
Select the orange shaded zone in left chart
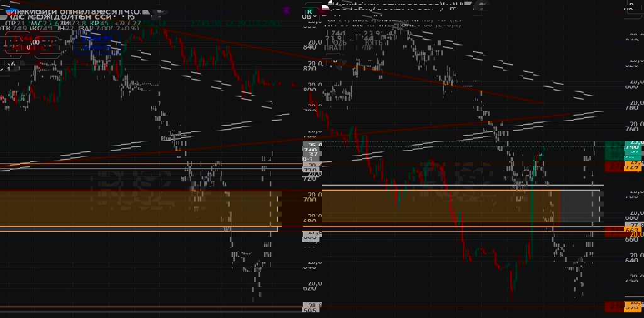coord(138,208)
